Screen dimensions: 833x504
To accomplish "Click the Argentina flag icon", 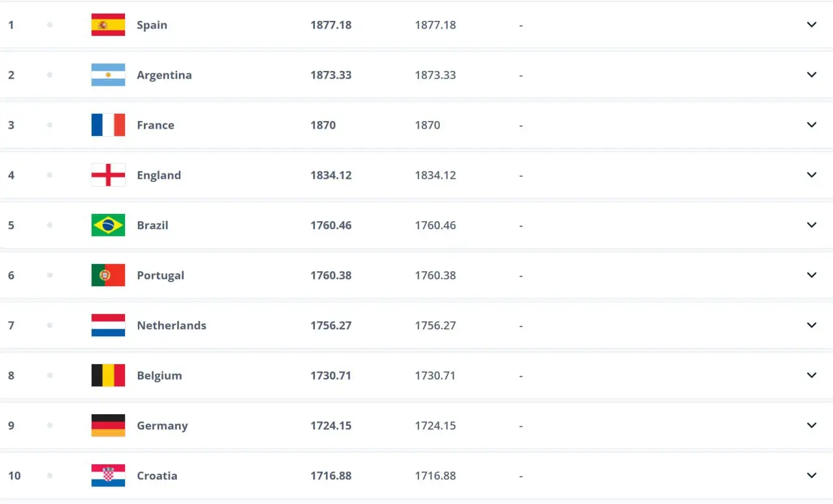I will point(108,75).
